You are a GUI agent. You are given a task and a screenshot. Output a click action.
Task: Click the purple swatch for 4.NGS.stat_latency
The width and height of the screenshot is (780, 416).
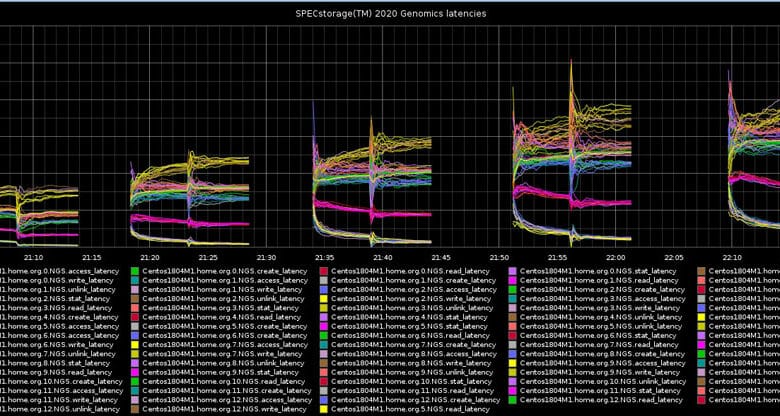(x=324, y=317)
